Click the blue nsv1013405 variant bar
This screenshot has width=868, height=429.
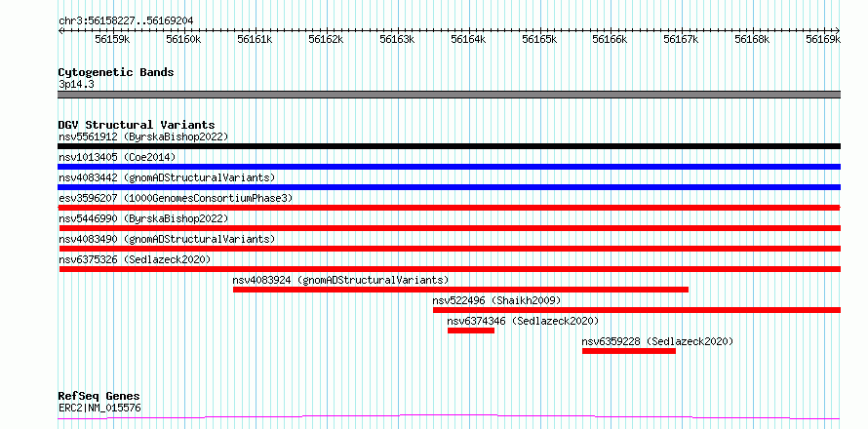[x=450, y=167]
